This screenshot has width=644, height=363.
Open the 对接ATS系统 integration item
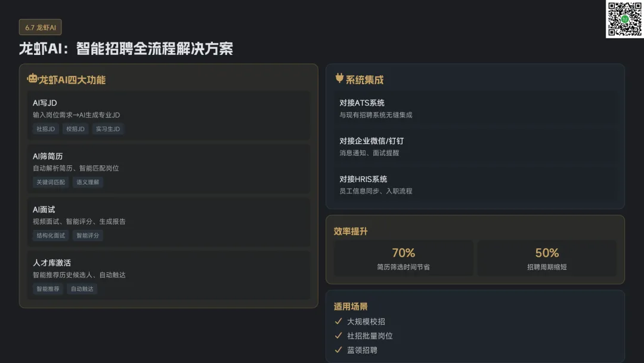[475, 108]
